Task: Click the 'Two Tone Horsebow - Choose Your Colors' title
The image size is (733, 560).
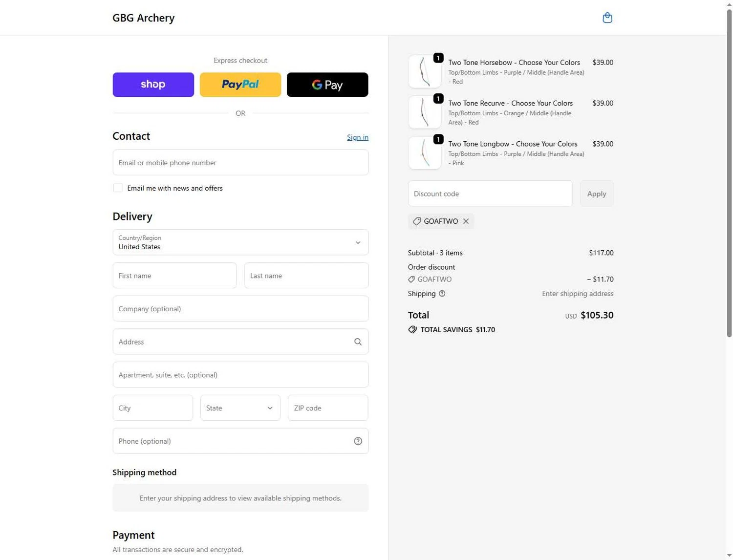Action: (x=514, y=63)
